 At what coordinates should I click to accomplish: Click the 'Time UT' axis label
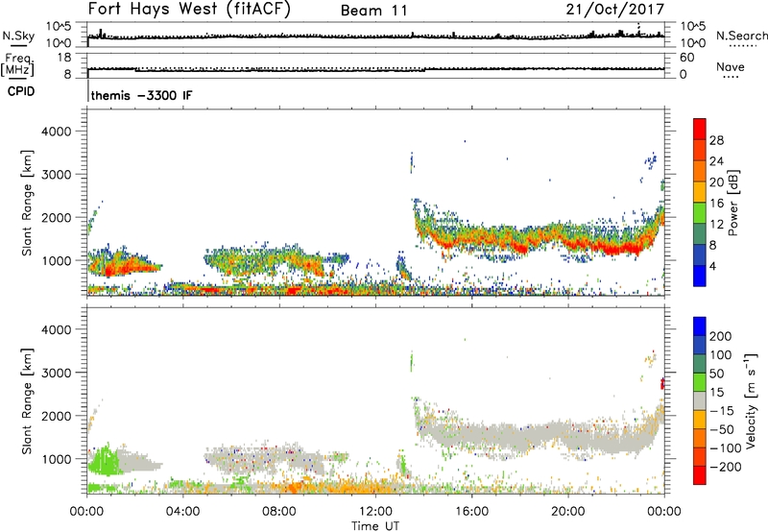pyautogui.click(x=375, y=525)
